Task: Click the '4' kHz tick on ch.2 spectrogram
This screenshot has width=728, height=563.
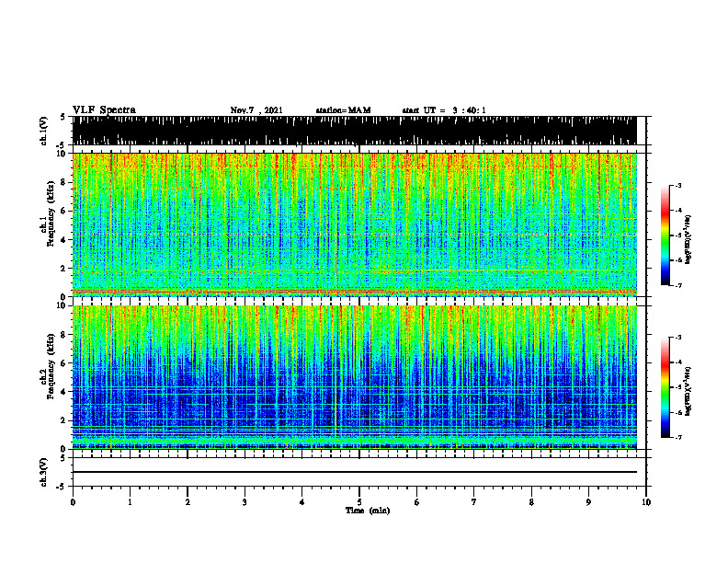Action: (x=64, y=392)
